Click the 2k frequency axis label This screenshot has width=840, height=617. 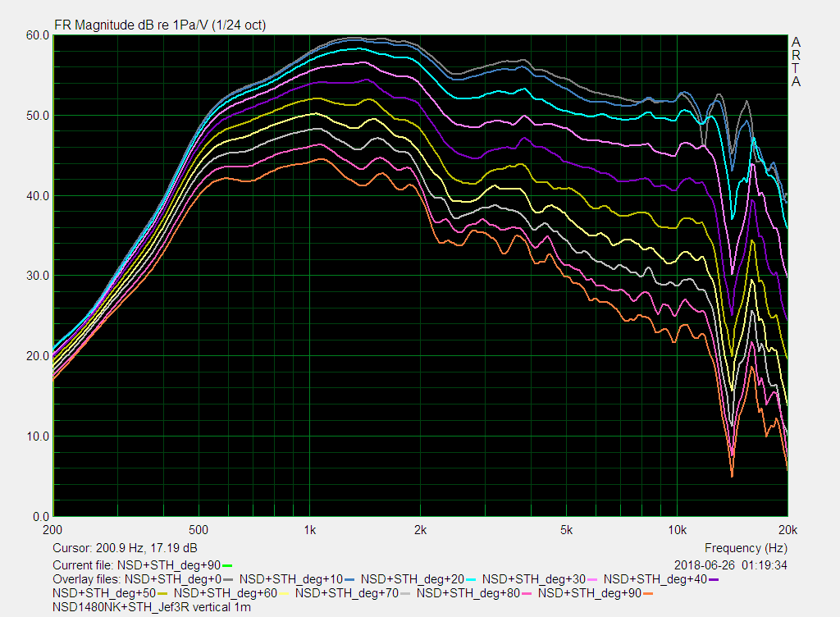(420, 530)
